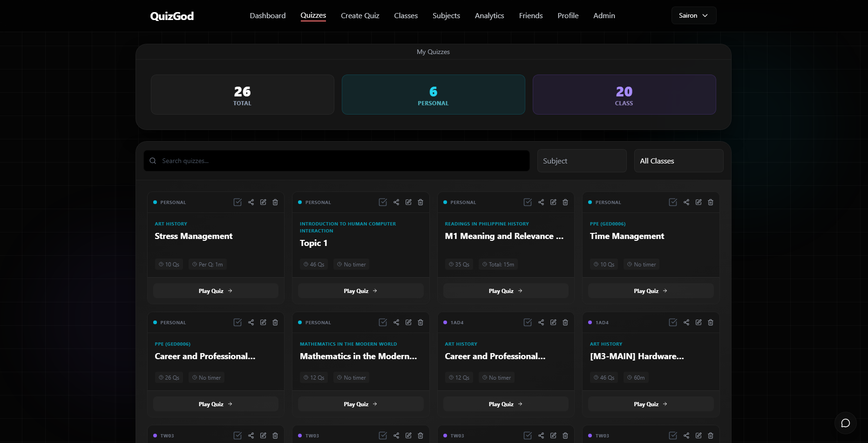Open the All Classes filter dropdown

point(678,161)
